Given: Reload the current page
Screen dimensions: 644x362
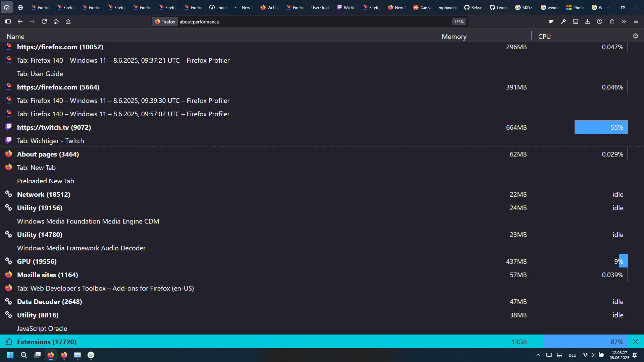Looking at the screenshot, I should 44,21.
